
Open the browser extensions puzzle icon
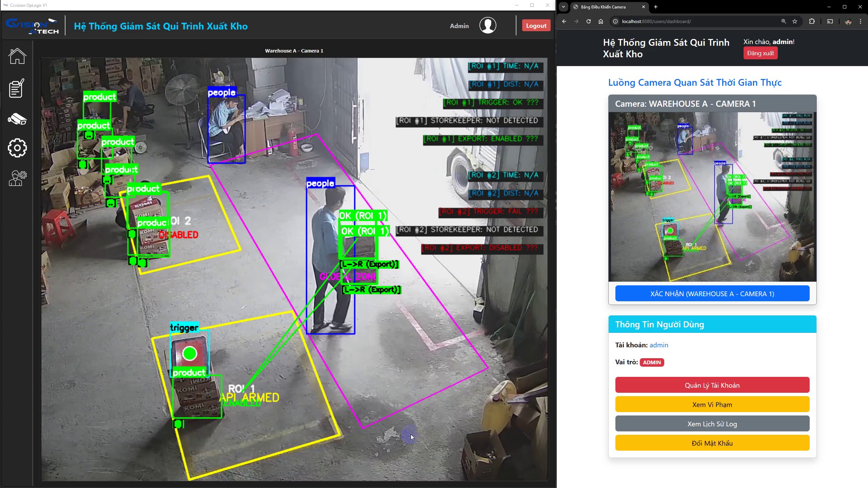pos(812,21)
